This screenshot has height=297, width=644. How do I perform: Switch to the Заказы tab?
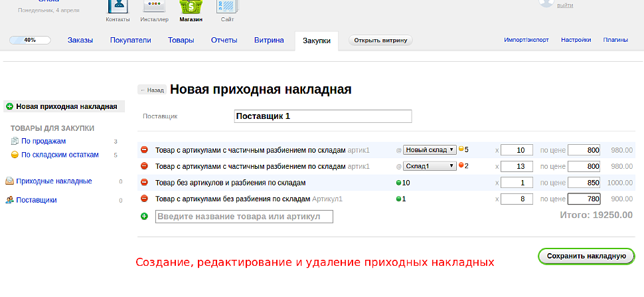point(80,41)
